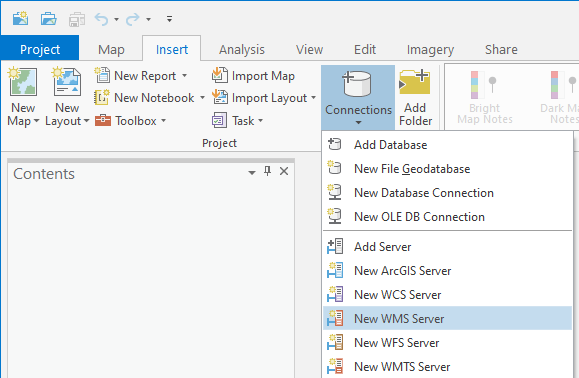
Task: Select New OLE DB Connection entry
Action: point(448,217)
